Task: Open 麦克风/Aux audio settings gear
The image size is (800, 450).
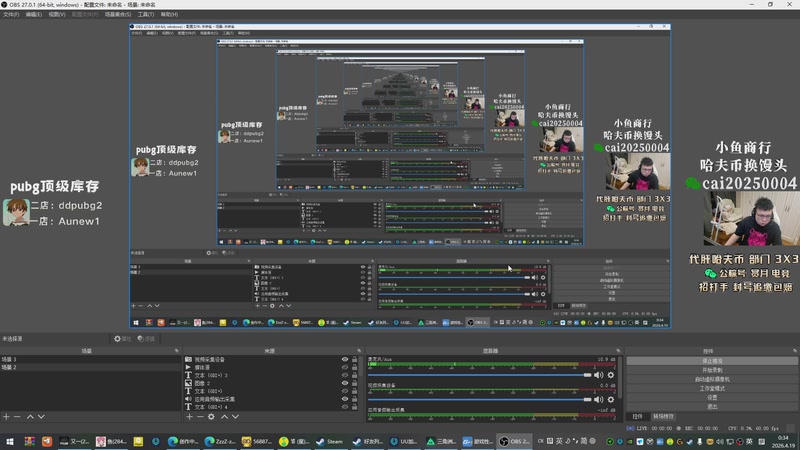Action: point(611,375)
